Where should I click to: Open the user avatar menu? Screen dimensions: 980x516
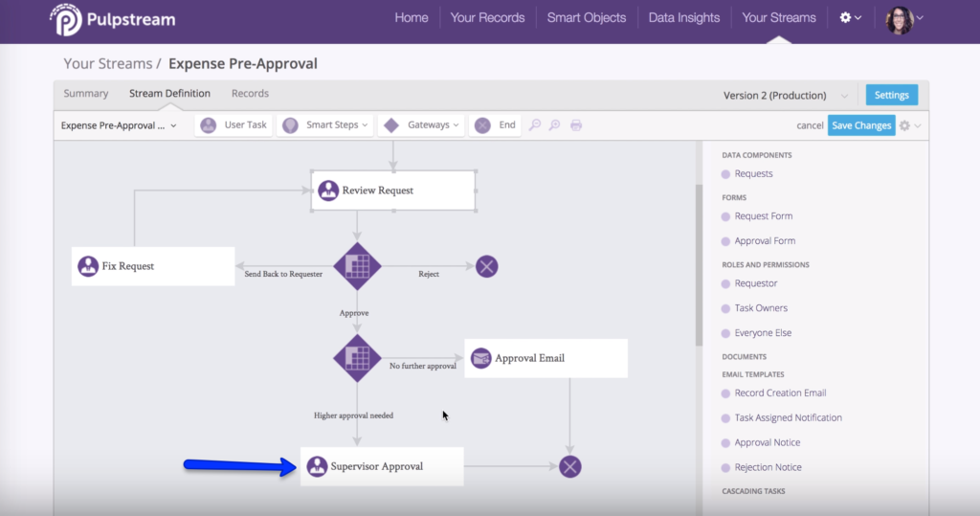coord(903,19)
